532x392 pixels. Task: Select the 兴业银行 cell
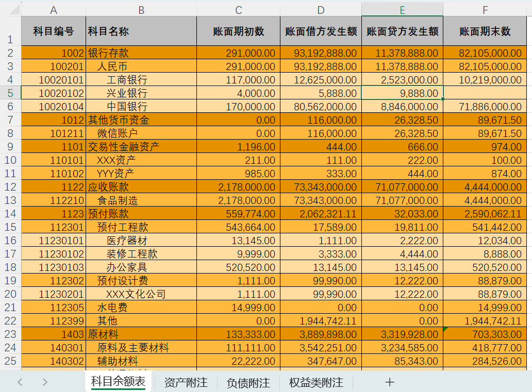(141, 93)
